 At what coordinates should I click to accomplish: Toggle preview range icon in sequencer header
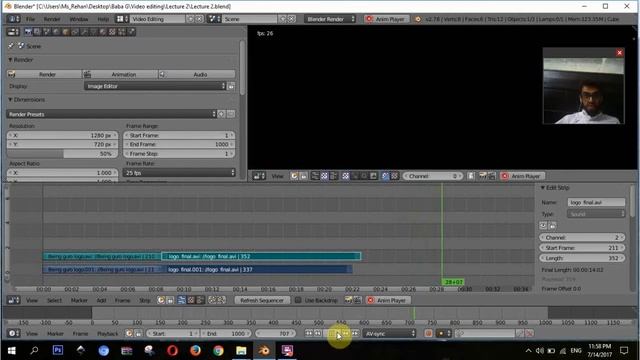pos(161,300)
